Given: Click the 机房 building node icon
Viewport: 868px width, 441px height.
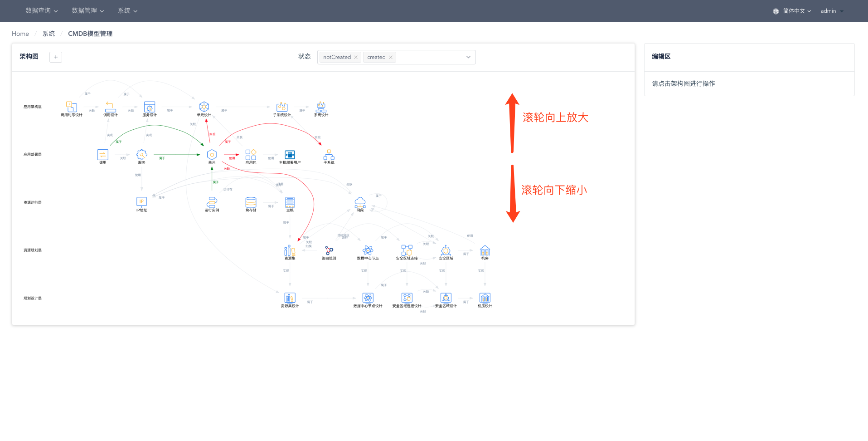Looking at the screenshot, I should tap(485, 250).
